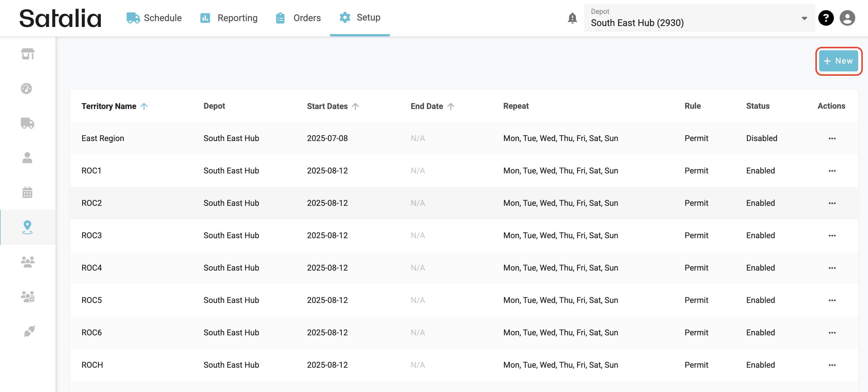Screen dimensions: 868x392
Task: Select the ROC1 territory name
Action: click(91, 171)
